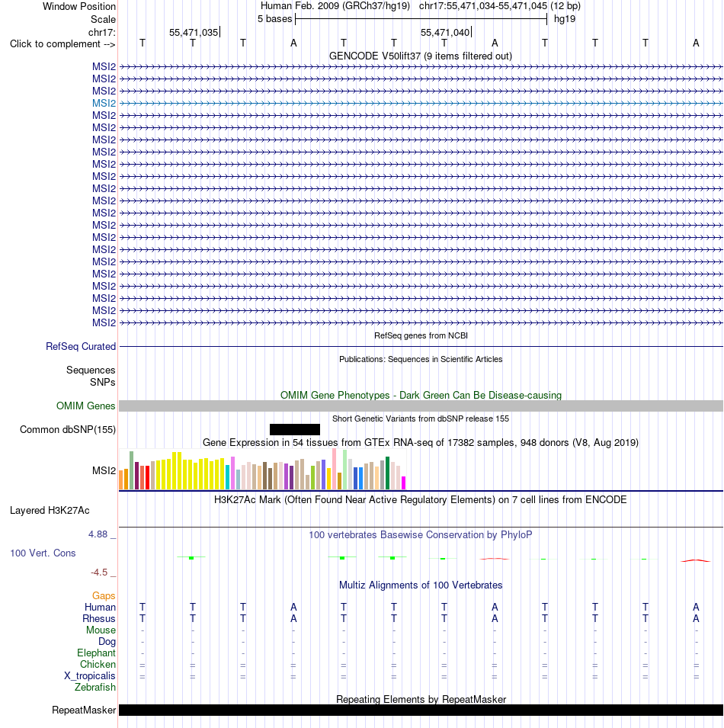
Task: Open 'Short Genetic Variants from dbSNP release 155' title
Action: pos(421,419)
